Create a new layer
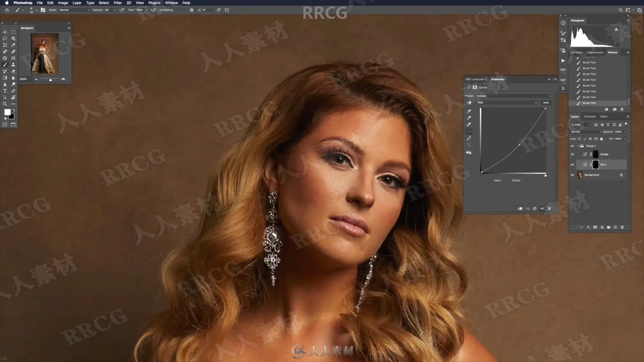The width and height of the screenshot is (644, 362). [615, 227]
